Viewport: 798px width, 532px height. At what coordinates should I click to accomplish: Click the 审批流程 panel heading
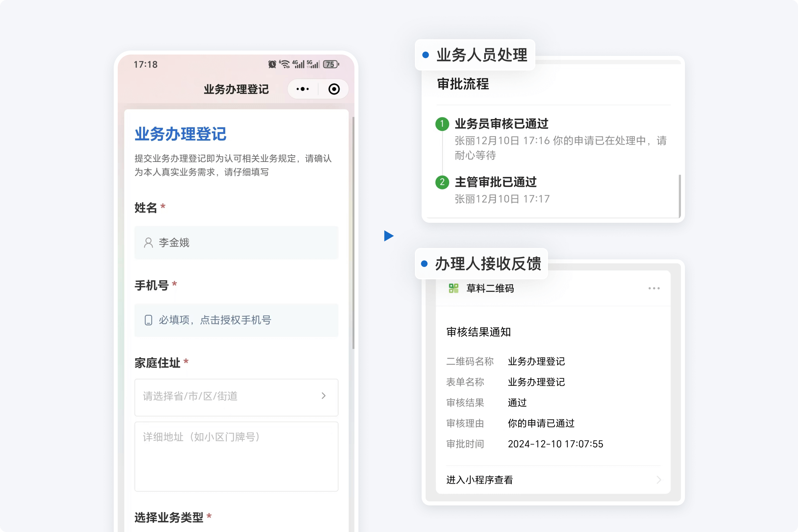(463, 84)
